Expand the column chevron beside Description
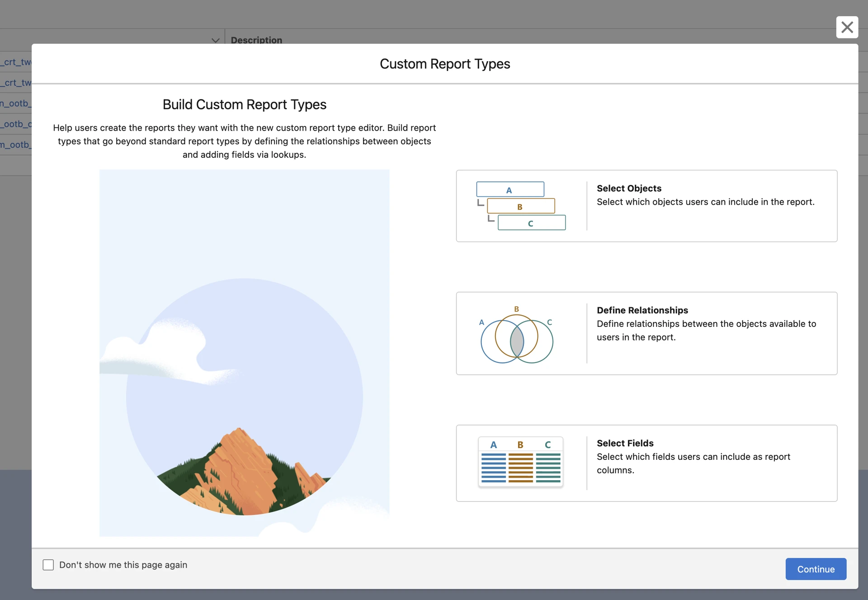The height and width of the screenshot is (600, 868). (x=215, y=40)
